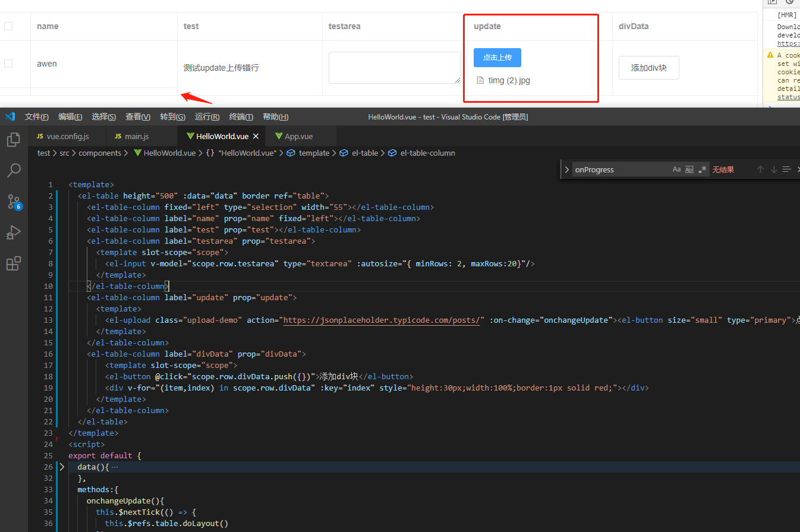Collapse the data() code block on line 26
Viewport: 800px width, 532px height.
(x=61, y=467)
